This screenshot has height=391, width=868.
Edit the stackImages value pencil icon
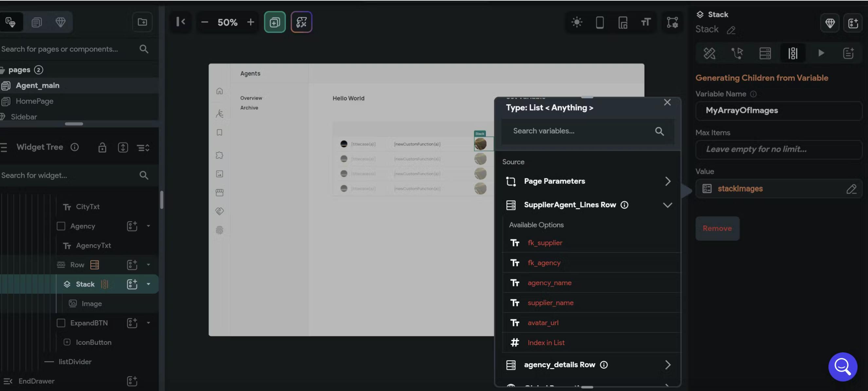(851, 189)
